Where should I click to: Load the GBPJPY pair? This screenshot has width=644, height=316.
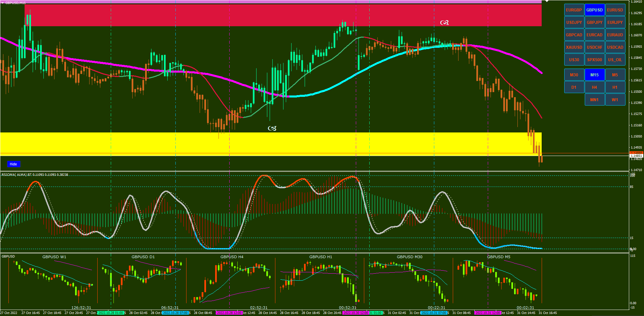pyautogui.click(x=595, y=23)
